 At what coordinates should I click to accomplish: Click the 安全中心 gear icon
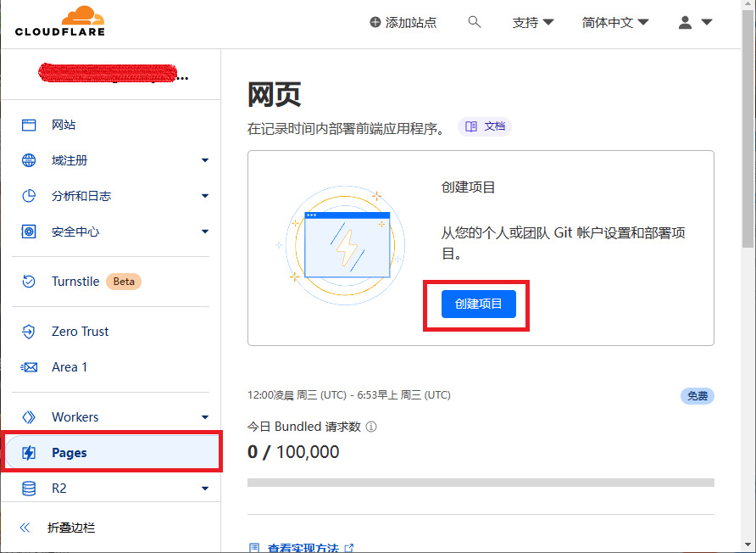[x=29, y=232]
